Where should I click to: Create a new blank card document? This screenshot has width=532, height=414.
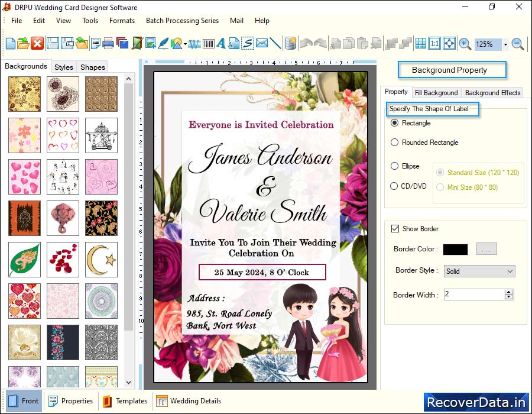tap(11, 43)
